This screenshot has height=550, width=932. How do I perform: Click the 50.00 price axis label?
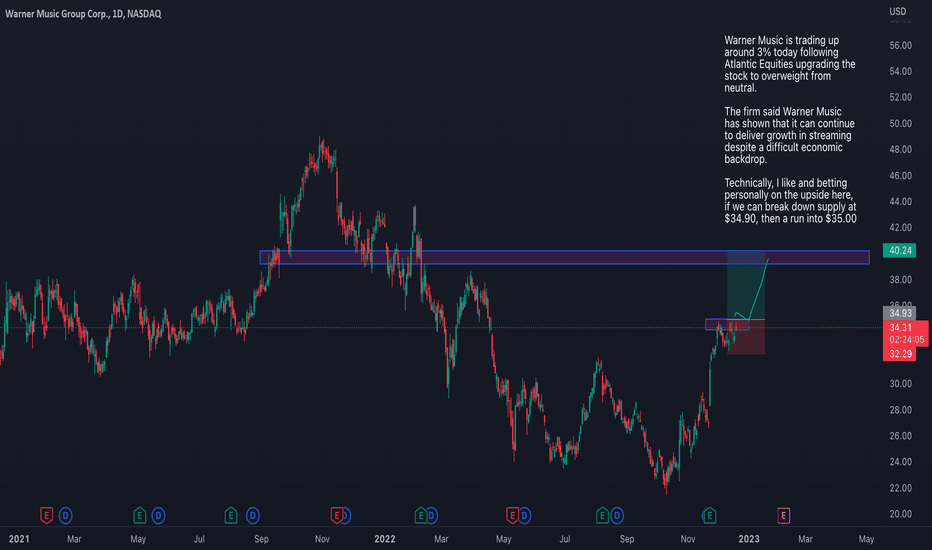click(x=900, y=123)
